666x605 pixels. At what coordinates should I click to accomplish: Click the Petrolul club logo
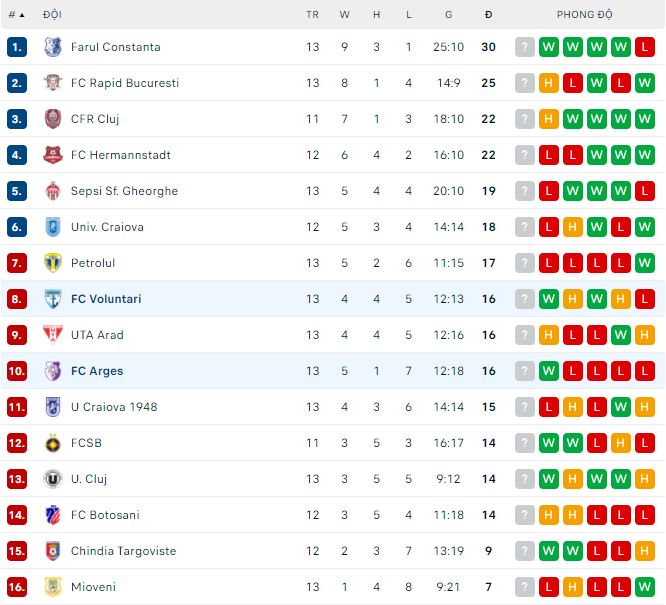coord(53,263)
